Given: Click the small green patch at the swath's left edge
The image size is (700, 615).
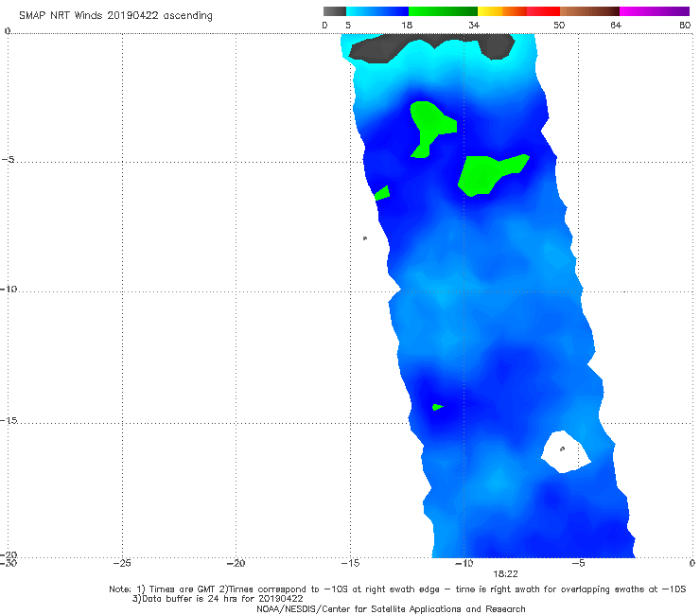Looking at the screenshot, I should [x=382, y=193].
